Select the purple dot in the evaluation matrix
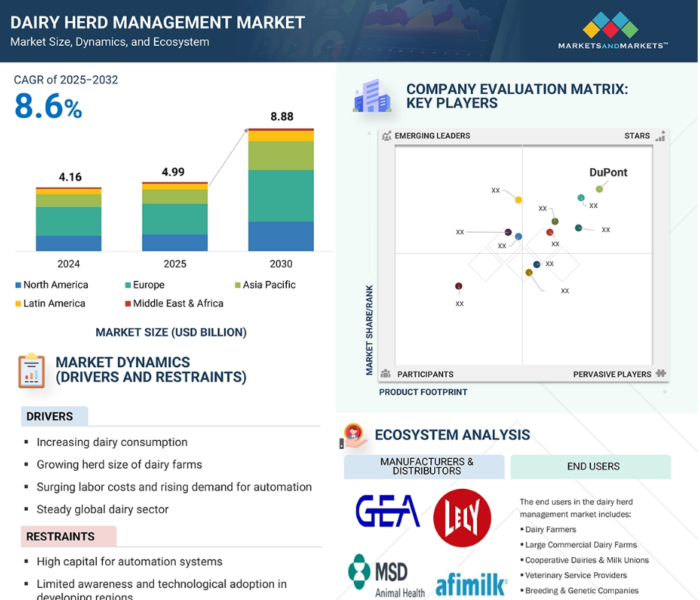Viewport: 700px width, 600px height. tap(508, 232)
